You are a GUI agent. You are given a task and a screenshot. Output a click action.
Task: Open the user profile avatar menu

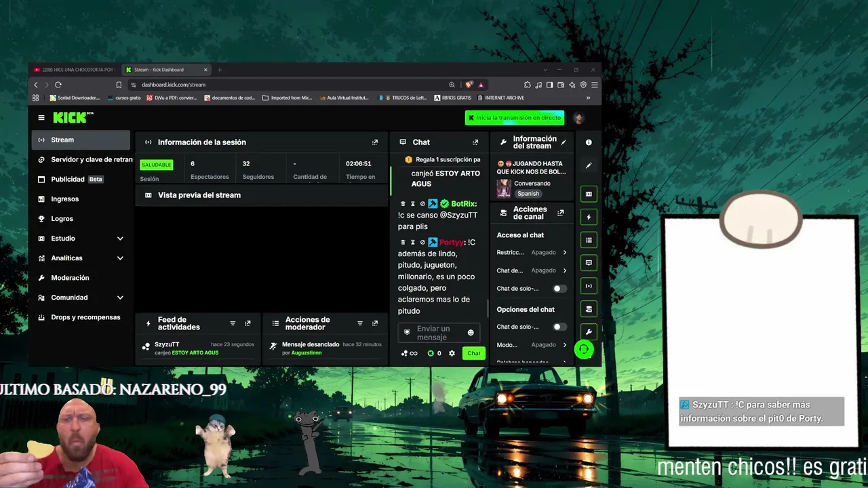click(x=578, y=118)
